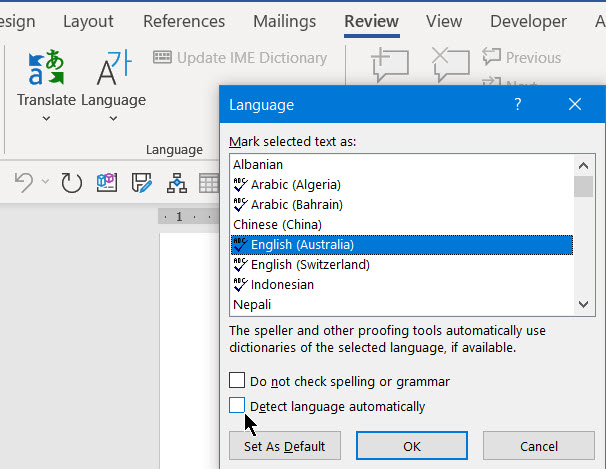The width and height of the screenshot is (606, 469).
Task: Switch to the References tab
Action: (x=184, y=21)
